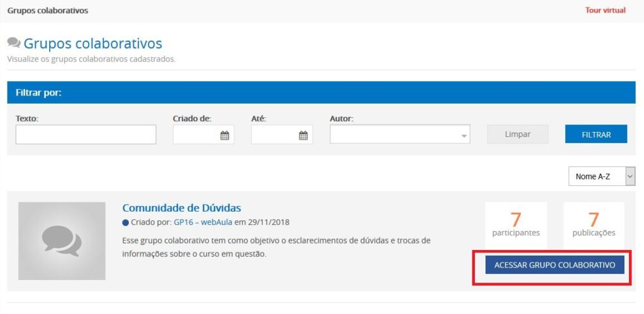Viewport: 644px width, 314px height.
Task: Click the speech bubbles icon beside page heading
Action: tap(14, 43)
